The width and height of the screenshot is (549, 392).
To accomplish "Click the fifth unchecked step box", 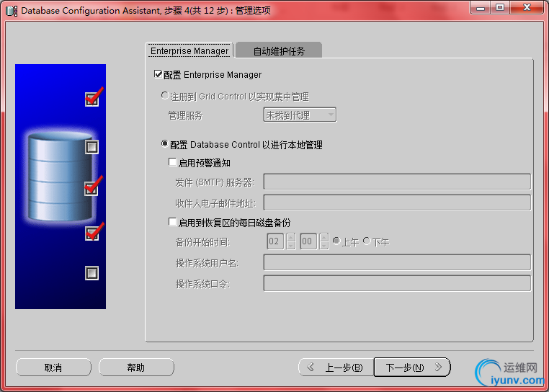I will [x=92, y=273].
